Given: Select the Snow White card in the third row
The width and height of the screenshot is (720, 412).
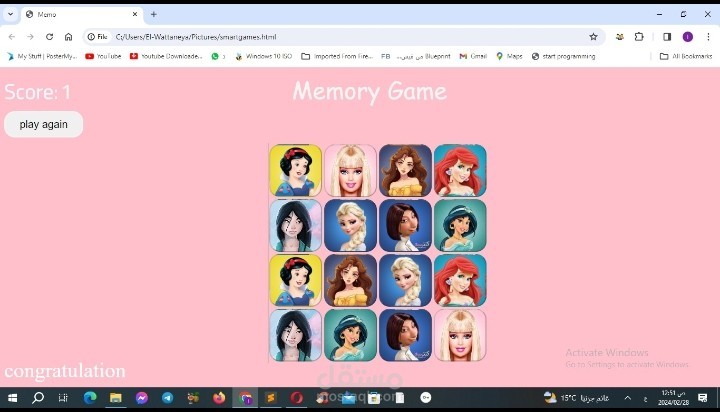Looking at the screenshot, I should pyautogui.click(x=296, y=280).
